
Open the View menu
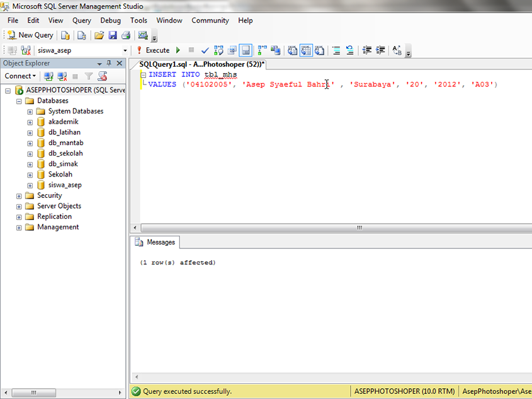coord(55,20)
